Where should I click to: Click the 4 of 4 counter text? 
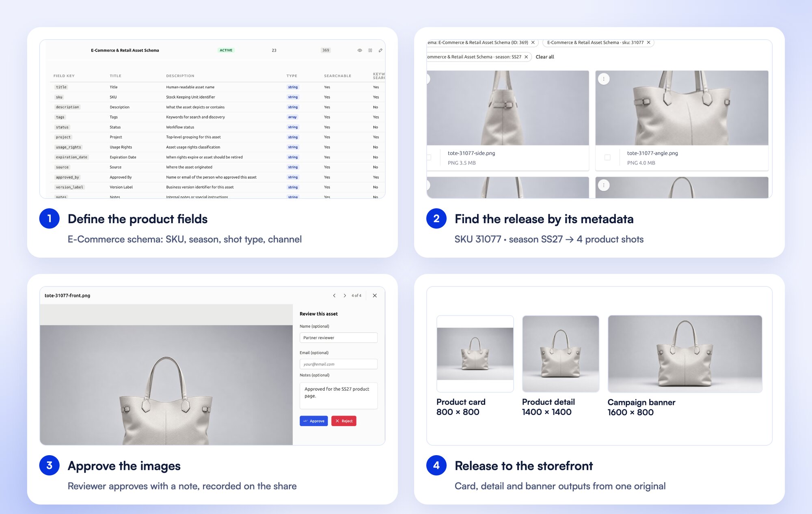tap(356, 296)
